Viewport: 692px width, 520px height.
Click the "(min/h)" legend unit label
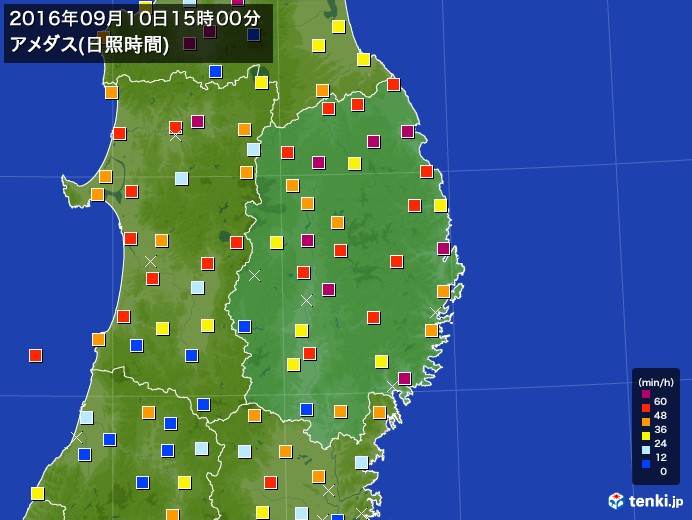pyautogui.click(x=656, y=382)
